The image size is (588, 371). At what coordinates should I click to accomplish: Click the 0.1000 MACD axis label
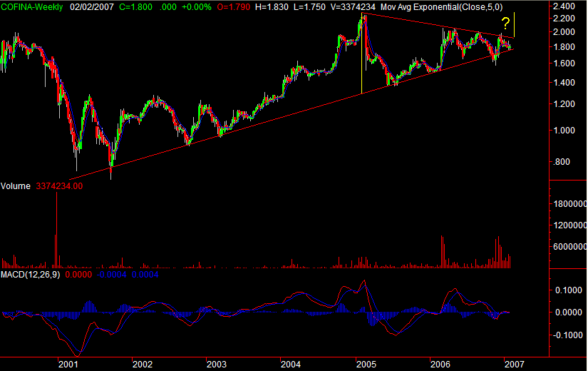569,290
